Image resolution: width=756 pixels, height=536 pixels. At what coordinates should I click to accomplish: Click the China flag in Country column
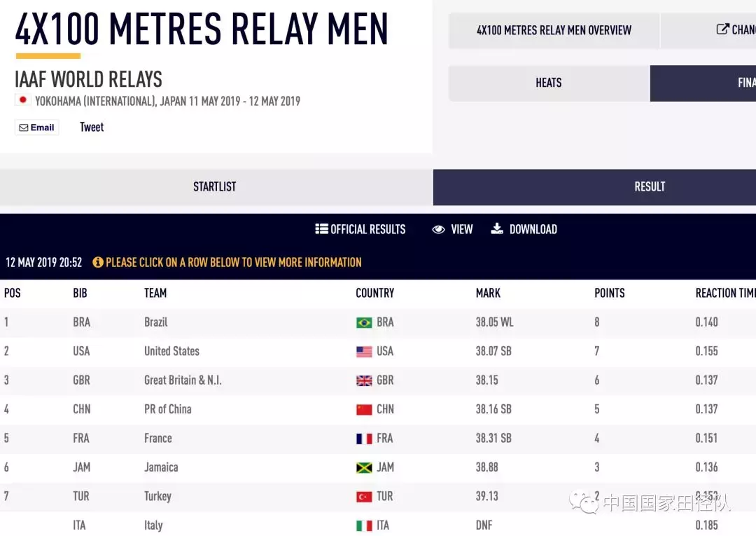364,410
